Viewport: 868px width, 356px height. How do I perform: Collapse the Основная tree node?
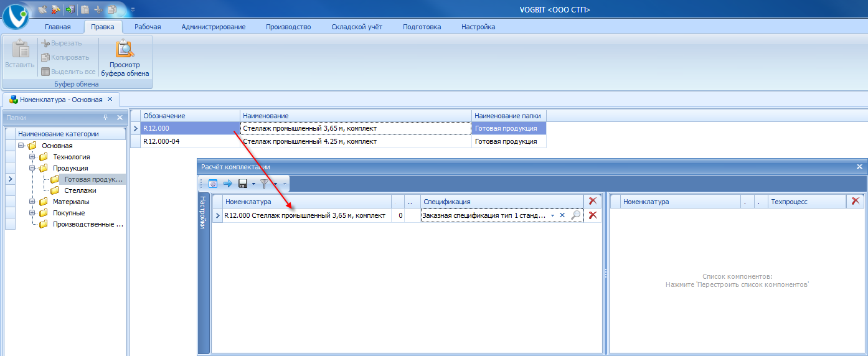click(x=21, y=146)
